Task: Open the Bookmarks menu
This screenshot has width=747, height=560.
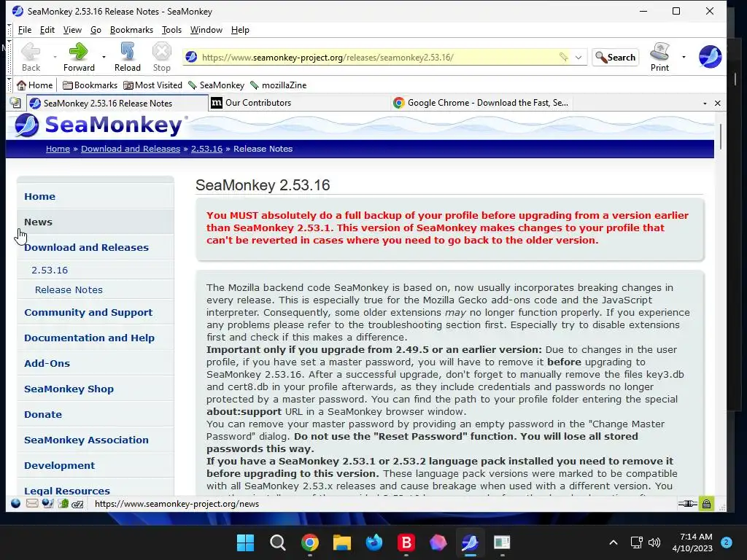Action: 131,30
